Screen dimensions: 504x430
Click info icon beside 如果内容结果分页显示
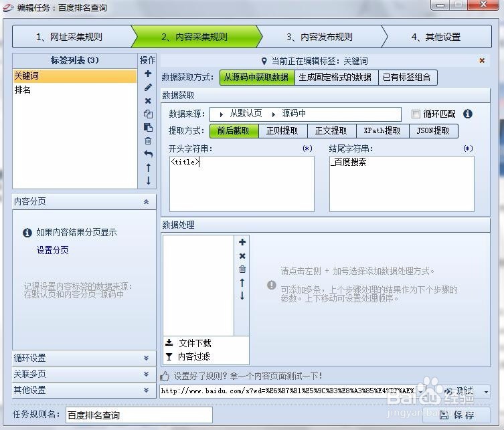tap(27, 233)
